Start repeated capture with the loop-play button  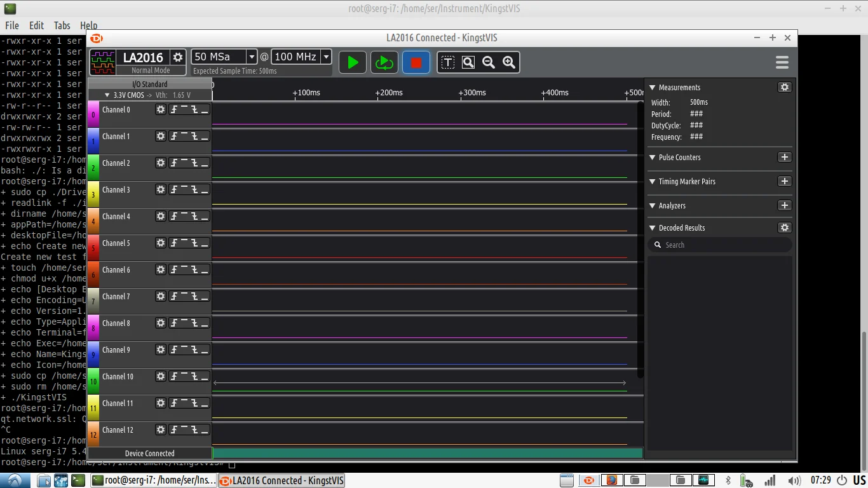click(384, 62)
